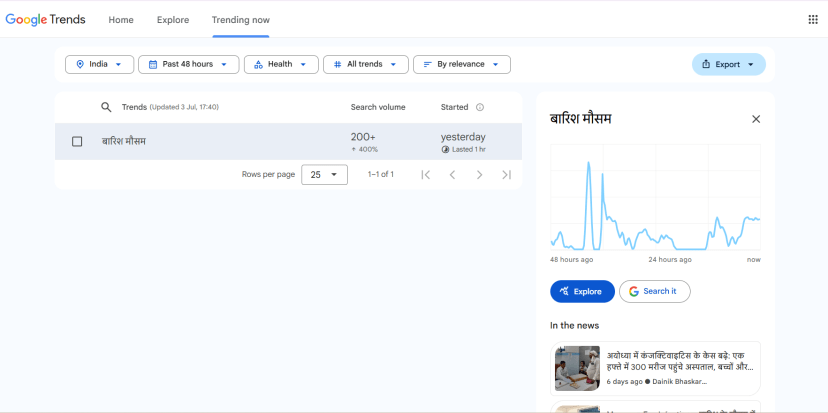
Task: Click the Google Trends logo
Action: coord(45,20)
